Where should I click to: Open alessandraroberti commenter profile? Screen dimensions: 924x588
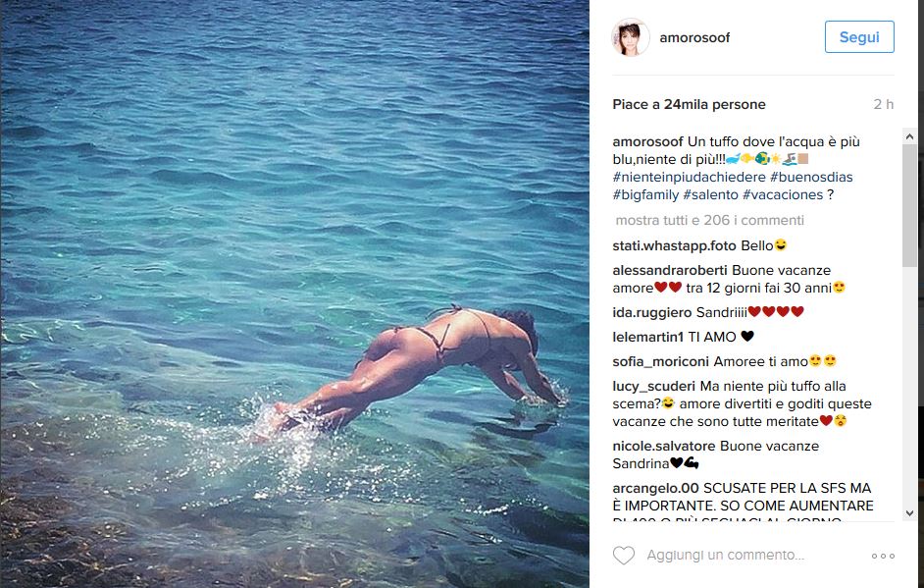pyautogui.click(x=669, y=270)
